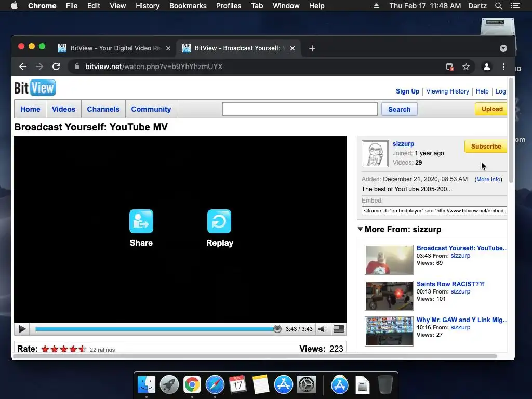Open the Chrome profile icon

tap(486, 67)
